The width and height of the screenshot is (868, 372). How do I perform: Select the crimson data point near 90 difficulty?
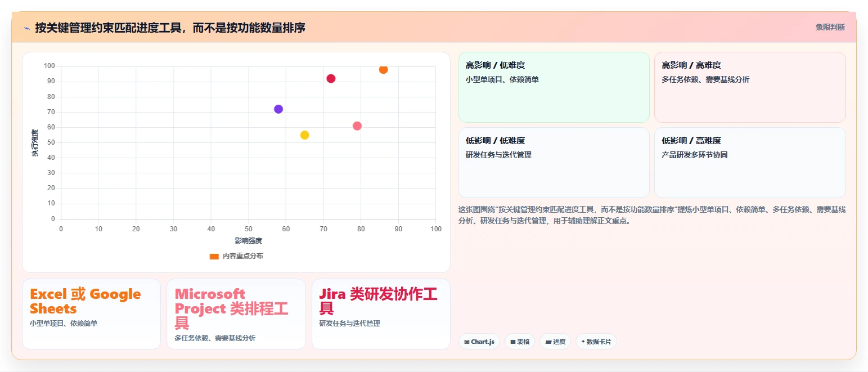331,79
